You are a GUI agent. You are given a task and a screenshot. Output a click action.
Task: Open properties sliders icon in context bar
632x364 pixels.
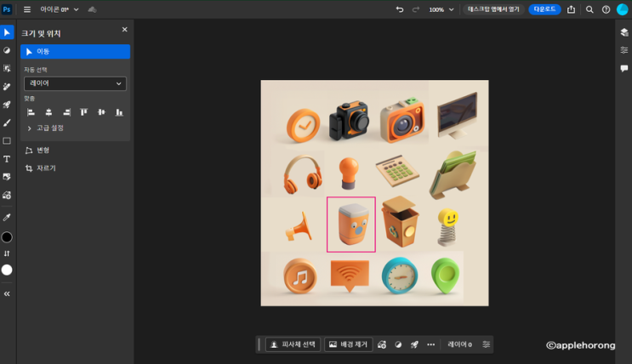coord(486,344)
